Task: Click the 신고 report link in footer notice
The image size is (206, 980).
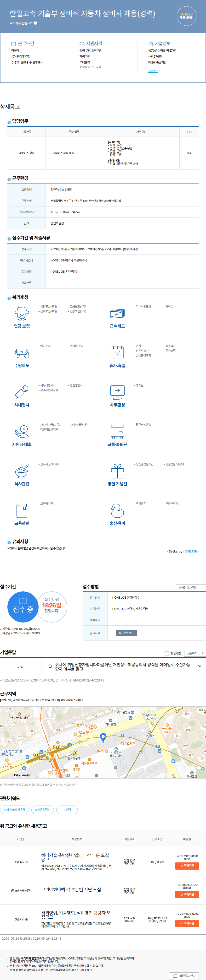Action: click(x=79, y=970)
